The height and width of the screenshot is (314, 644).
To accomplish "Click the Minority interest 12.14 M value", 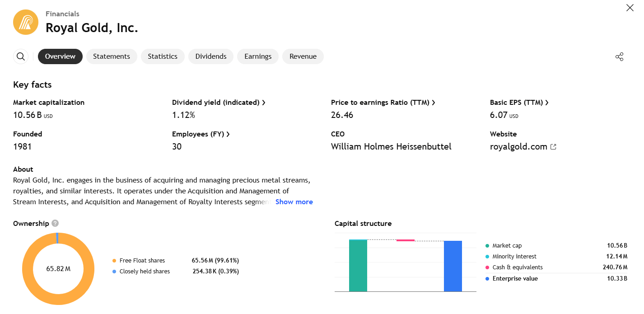I will coord(617,257).
